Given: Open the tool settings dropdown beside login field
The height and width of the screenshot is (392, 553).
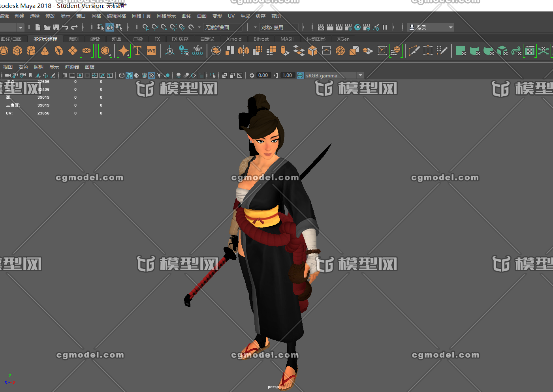Looking at the screenshot, I should (450, 27).
